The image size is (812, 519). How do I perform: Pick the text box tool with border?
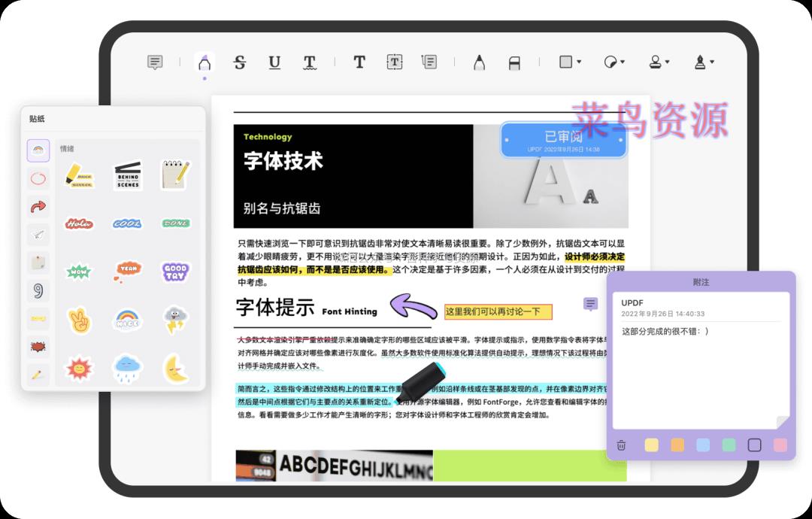tap(395, 62)
